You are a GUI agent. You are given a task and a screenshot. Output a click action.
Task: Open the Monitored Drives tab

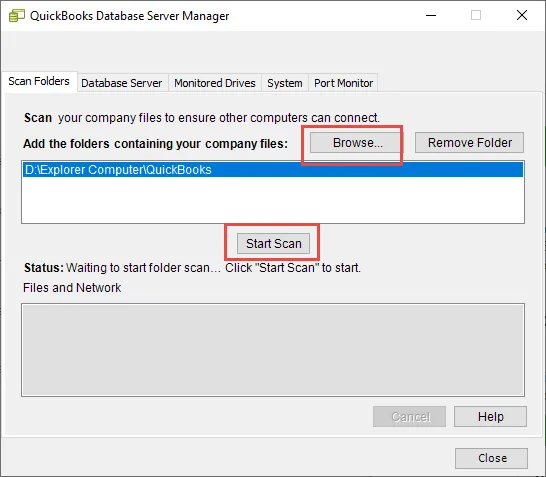[215, 83]
